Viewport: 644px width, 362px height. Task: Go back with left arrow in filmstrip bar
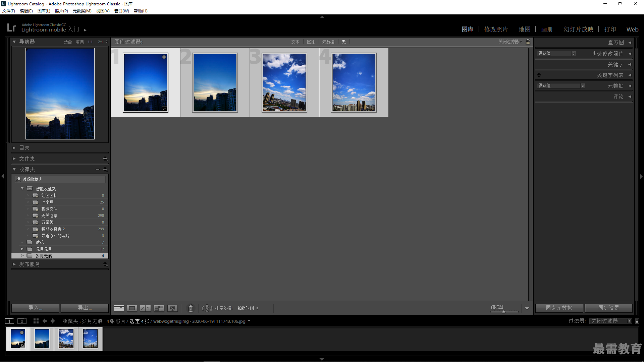click(x=45, y=321)
